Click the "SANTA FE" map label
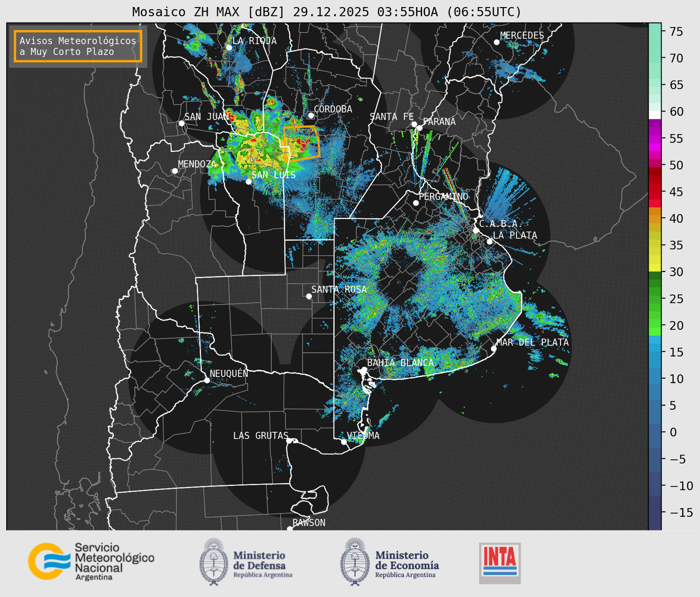The image size is (700, 597). pos(392,117)
